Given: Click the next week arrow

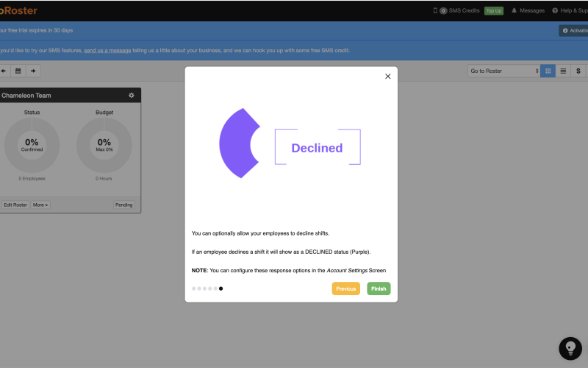Looking at the screenshot, I should point(32,71).
